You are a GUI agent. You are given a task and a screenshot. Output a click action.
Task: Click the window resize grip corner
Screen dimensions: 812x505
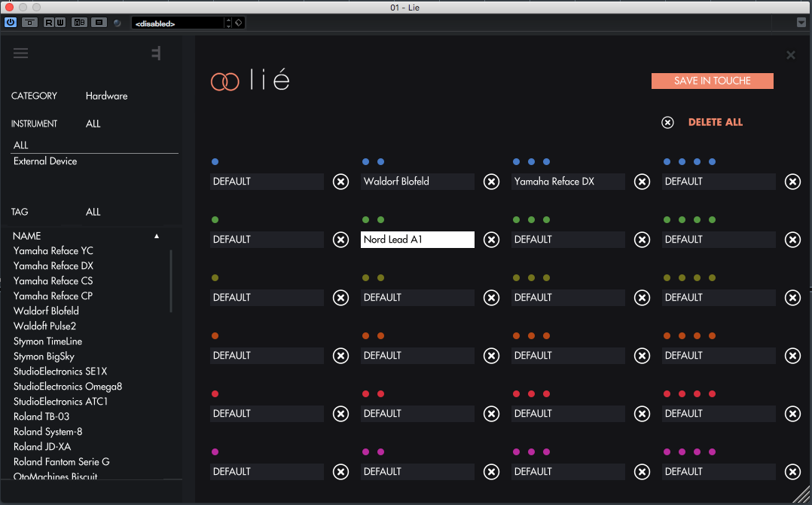pyautogui.click(x=801, y=496)
